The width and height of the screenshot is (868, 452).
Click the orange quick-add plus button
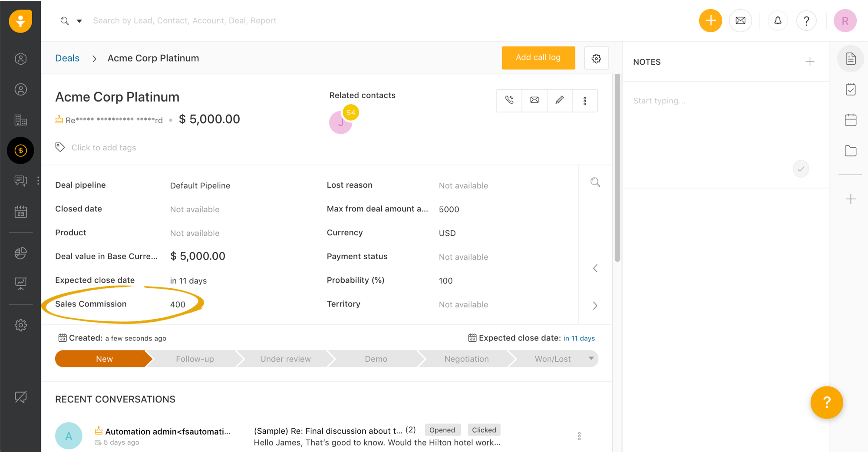710,20
